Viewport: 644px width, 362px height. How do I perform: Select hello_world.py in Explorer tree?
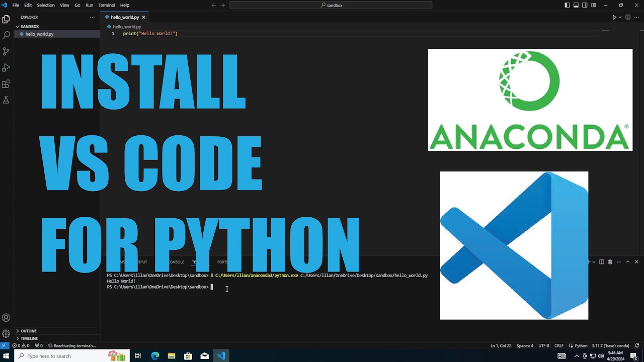pos(57,34)
